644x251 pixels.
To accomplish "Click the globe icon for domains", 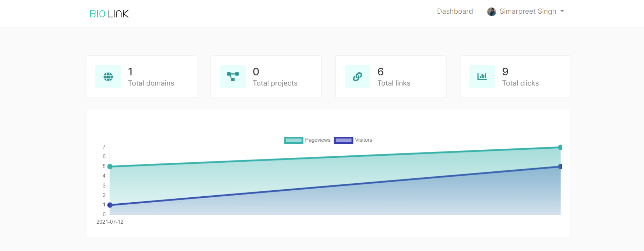I will click(x=108, y=77).
